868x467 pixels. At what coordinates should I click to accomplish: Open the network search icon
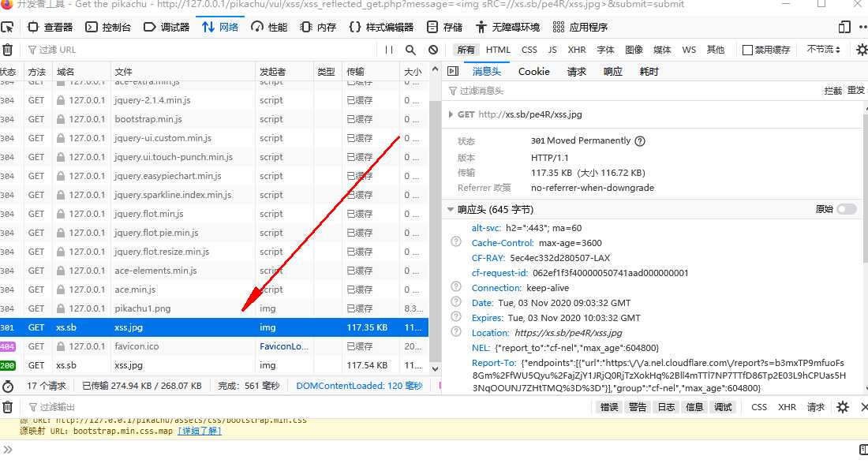[410, 50]
